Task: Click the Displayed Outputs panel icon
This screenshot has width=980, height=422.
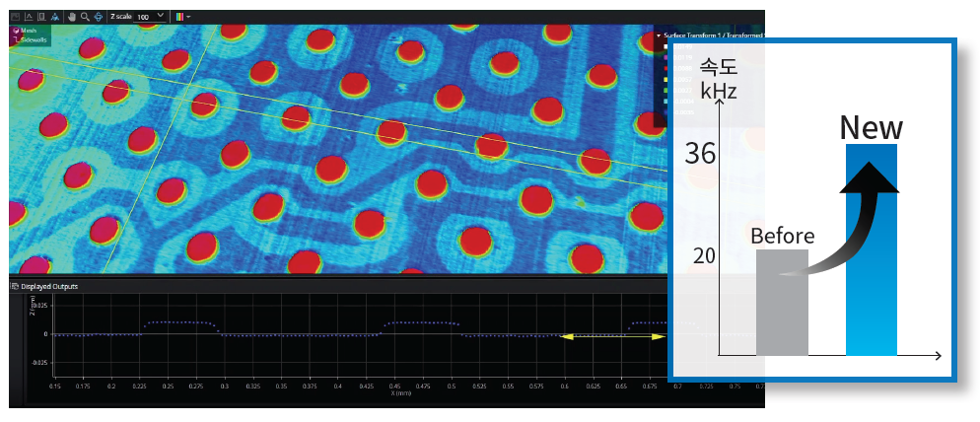Action: coord(15,286)
